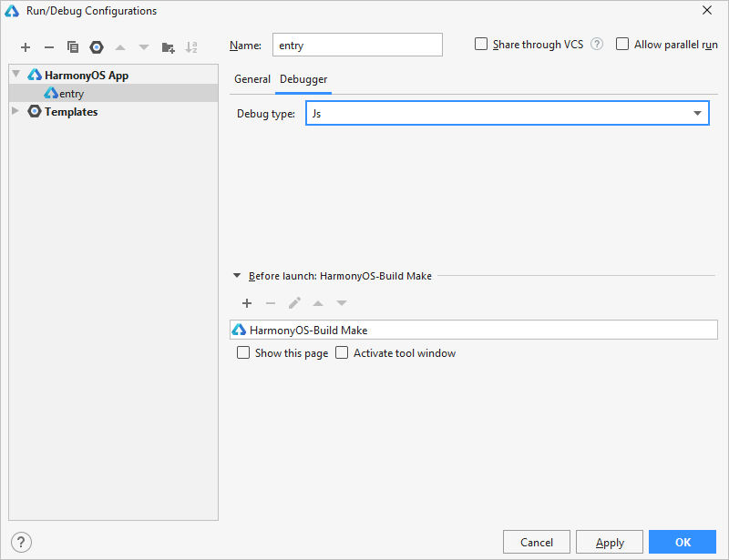Sort configurations alphabetically
This screenshot has height=560, width=729.
click(x=191, y=47)
